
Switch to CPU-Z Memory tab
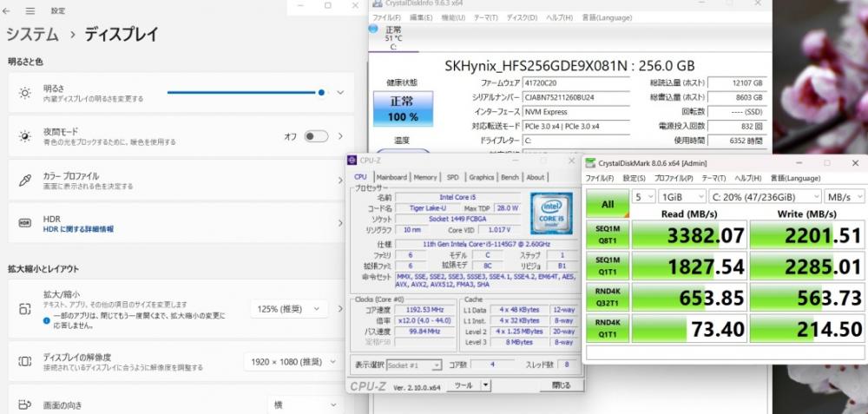[x=425, y=177]
